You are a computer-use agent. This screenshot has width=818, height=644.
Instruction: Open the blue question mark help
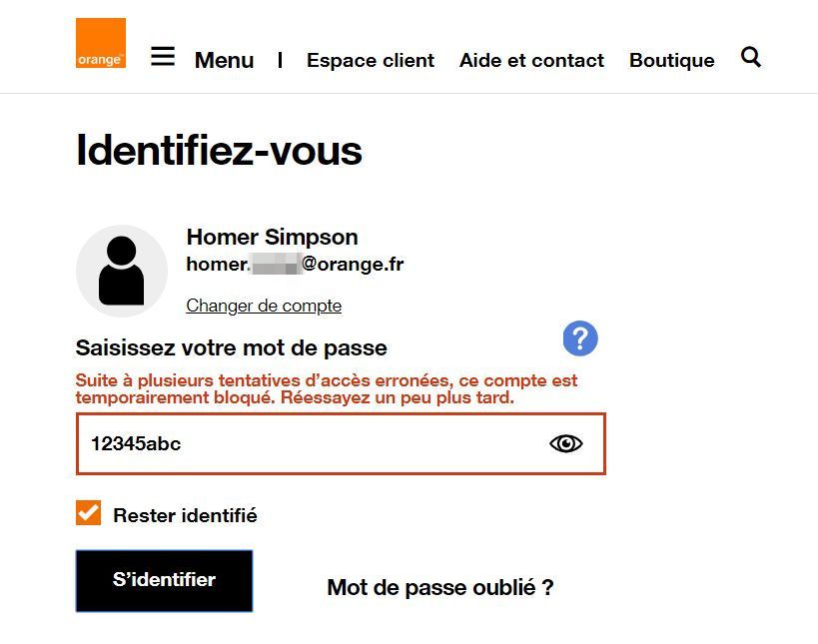[579, 339]
